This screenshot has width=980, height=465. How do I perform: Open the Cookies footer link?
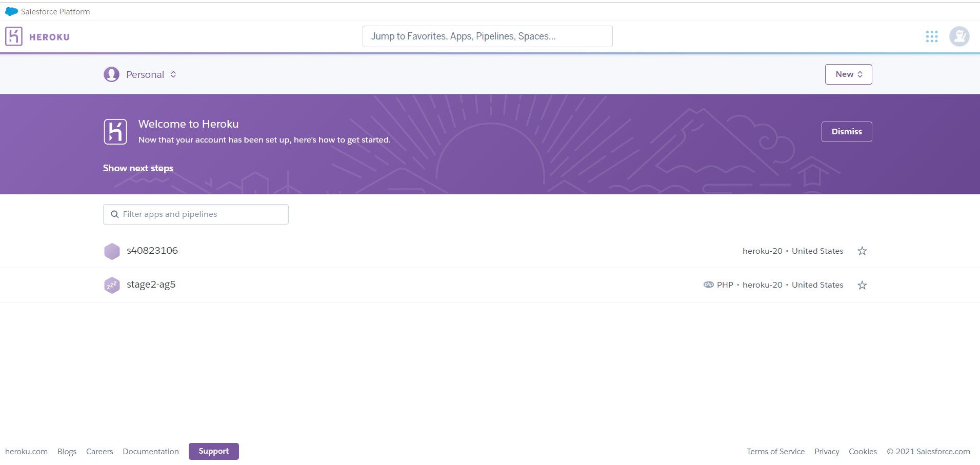(863, 452)
